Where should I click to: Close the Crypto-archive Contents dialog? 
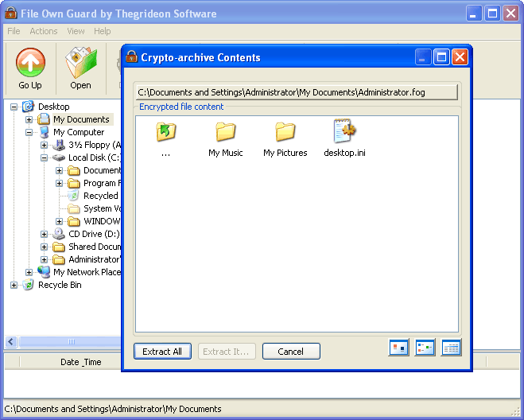click(x=460, y=57)
